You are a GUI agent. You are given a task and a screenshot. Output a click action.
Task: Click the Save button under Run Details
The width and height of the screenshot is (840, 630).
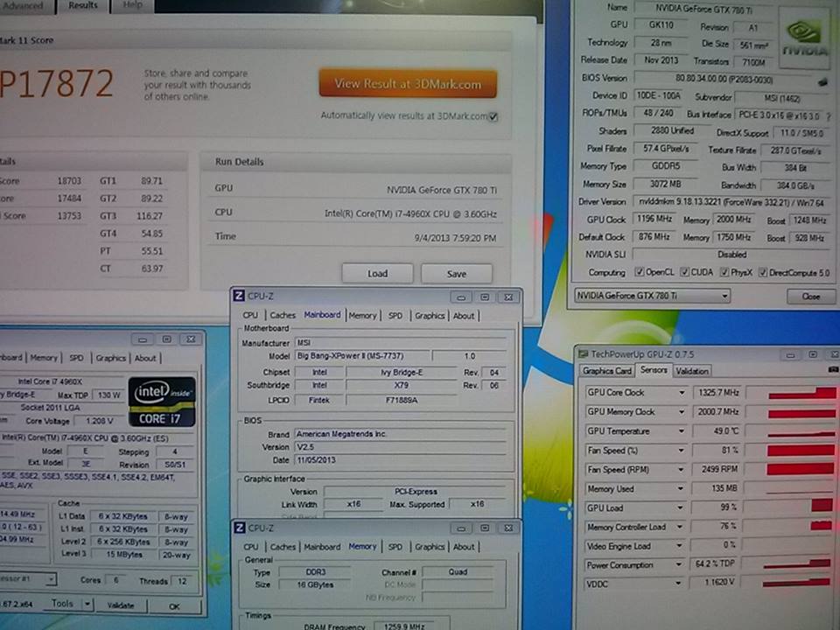(456, 274)
